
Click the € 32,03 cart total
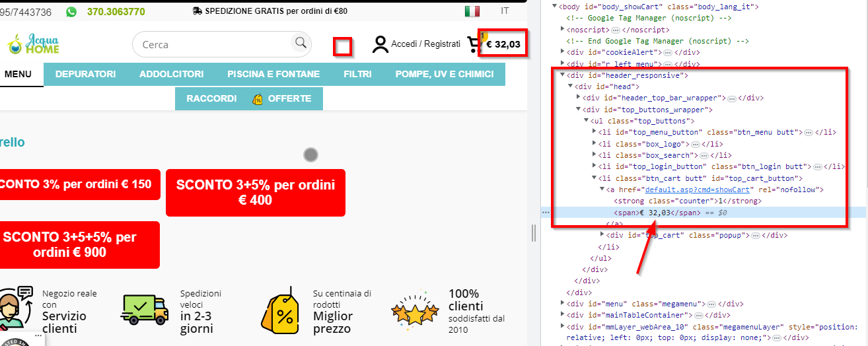pyautogui.click(x=503, y=45)
